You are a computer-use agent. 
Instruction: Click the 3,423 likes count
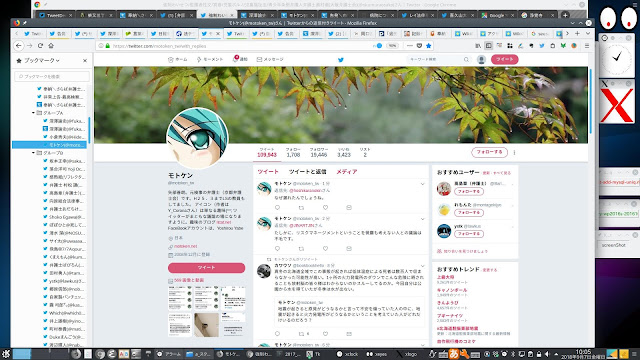click(x=344, y=155)
